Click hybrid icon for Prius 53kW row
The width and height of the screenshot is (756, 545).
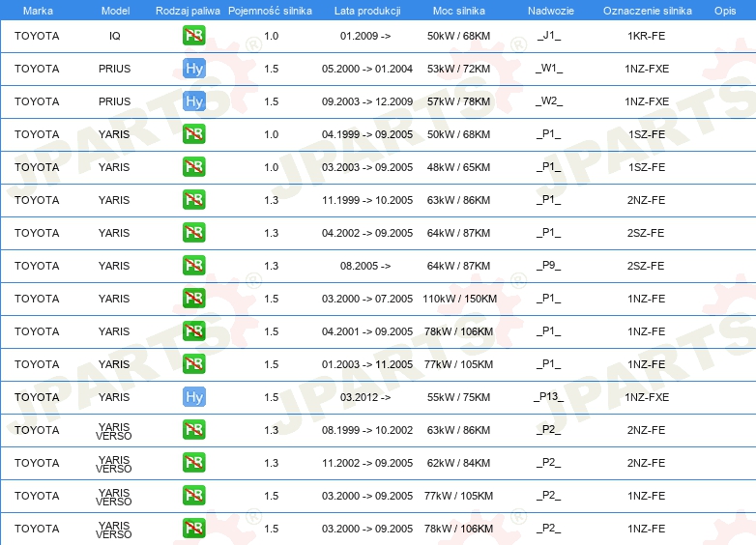pyautogui.click(x=193, y=69)
